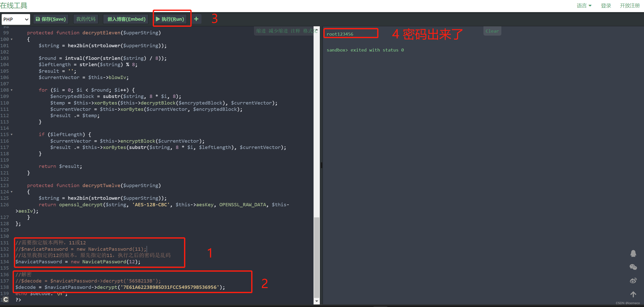The height and width of the screenshot is (307, 644).
Task: Click 注释 comment editor option
Action: [x=295, y=31]
